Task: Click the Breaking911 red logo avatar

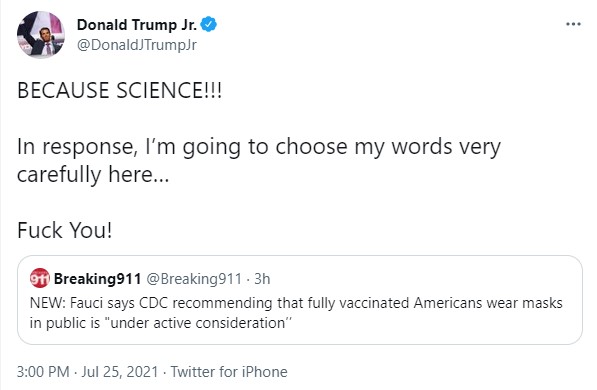Action: [40, 278]
